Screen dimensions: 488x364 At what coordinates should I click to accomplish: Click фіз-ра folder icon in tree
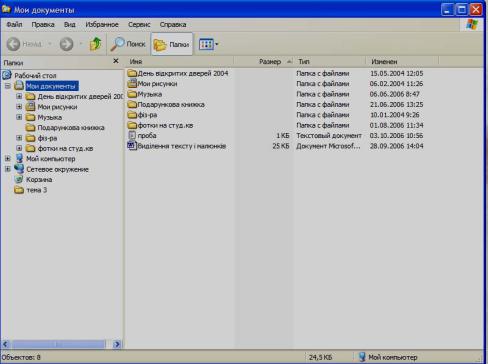point(30,138)
